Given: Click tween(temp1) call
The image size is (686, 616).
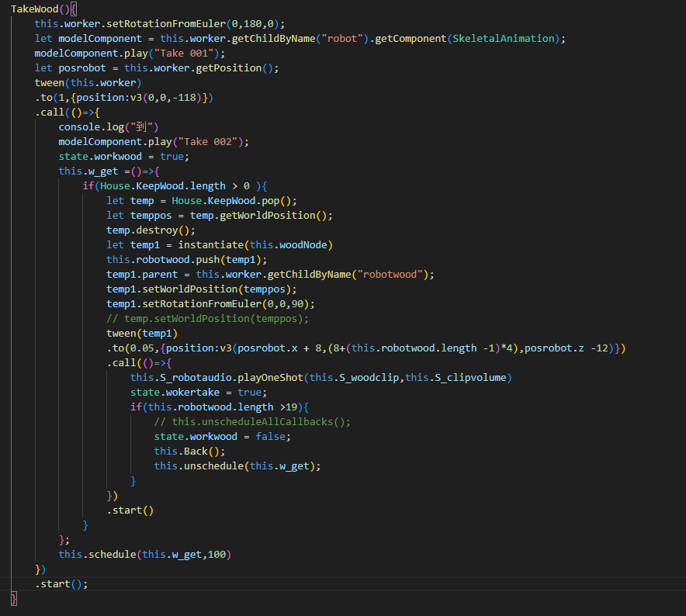Looking at the screenshot, I should pyautogui.click(x=142, y=334).
